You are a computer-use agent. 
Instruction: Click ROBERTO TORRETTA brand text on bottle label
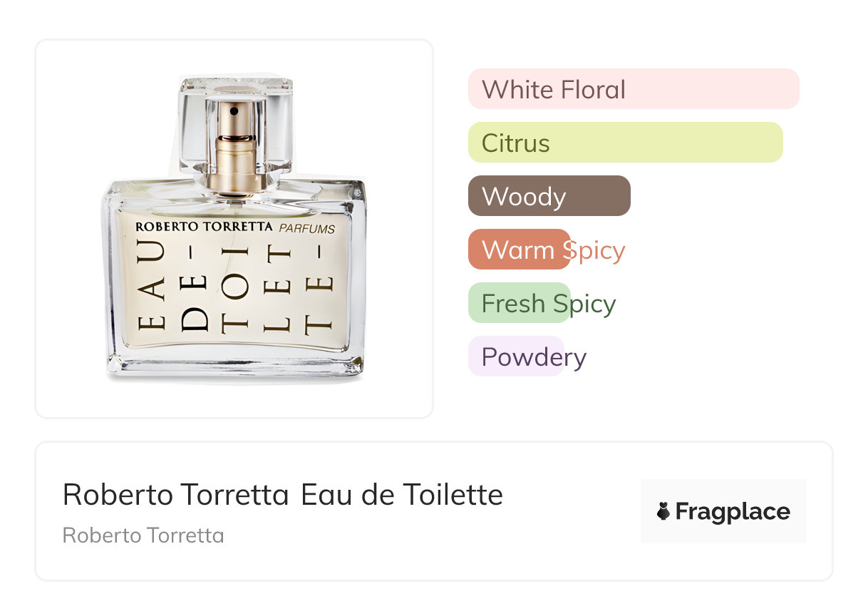pos(204,227)
